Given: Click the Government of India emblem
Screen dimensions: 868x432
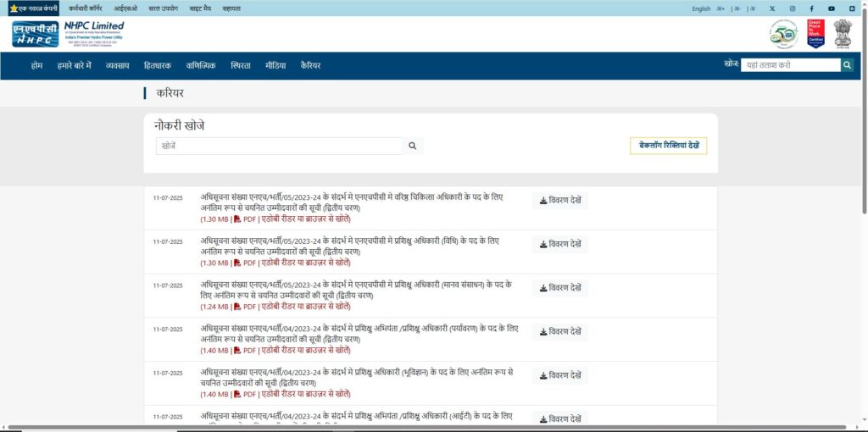Looking at the screenshot, I should [842, 34].
